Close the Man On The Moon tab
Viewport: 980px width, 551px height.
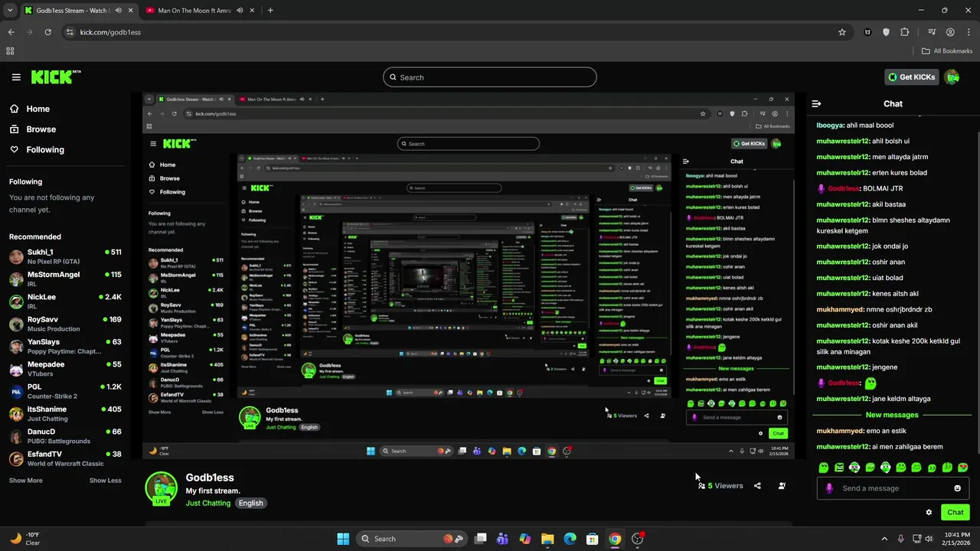click(x=253, y=11)
